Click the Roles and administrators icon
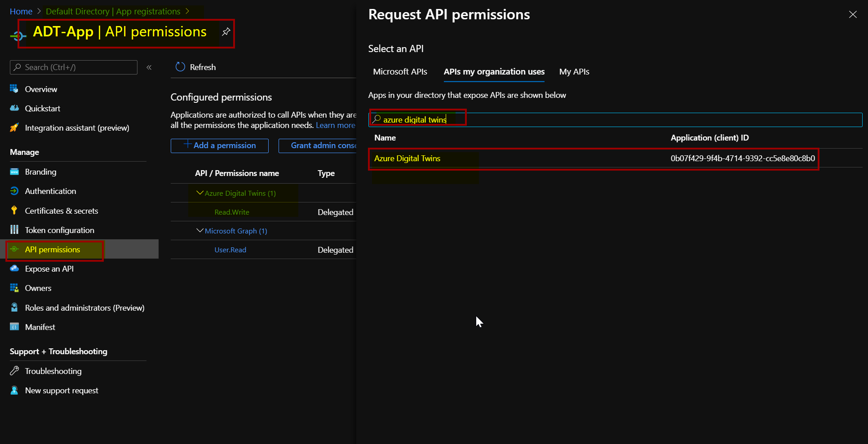Viewport: 868px width, 444px height. point(14,308)
